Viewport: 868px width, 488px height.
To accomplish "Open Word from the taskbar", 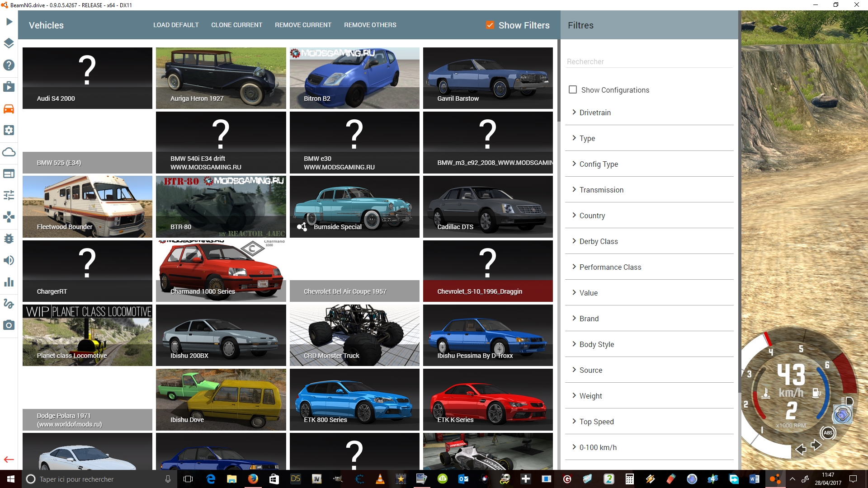I will (x=754, y=479).
